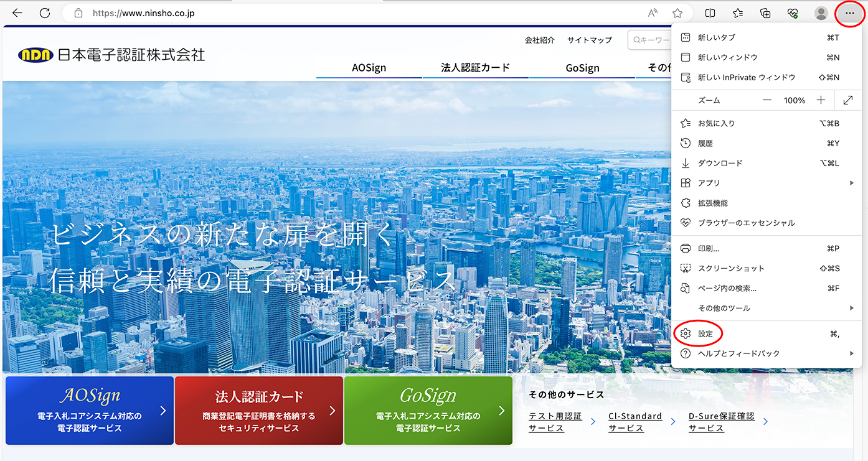Image resolution: width=868 pixels, height=461 pixels.
Task: Click the three-dot settings and more button
Action: (x=850, y=13)
